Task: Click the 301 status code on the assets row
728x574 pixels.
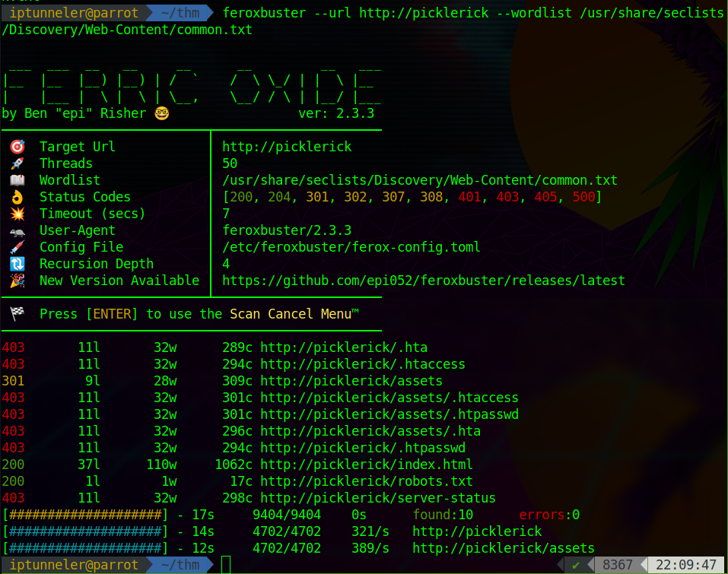Action: 13,381
